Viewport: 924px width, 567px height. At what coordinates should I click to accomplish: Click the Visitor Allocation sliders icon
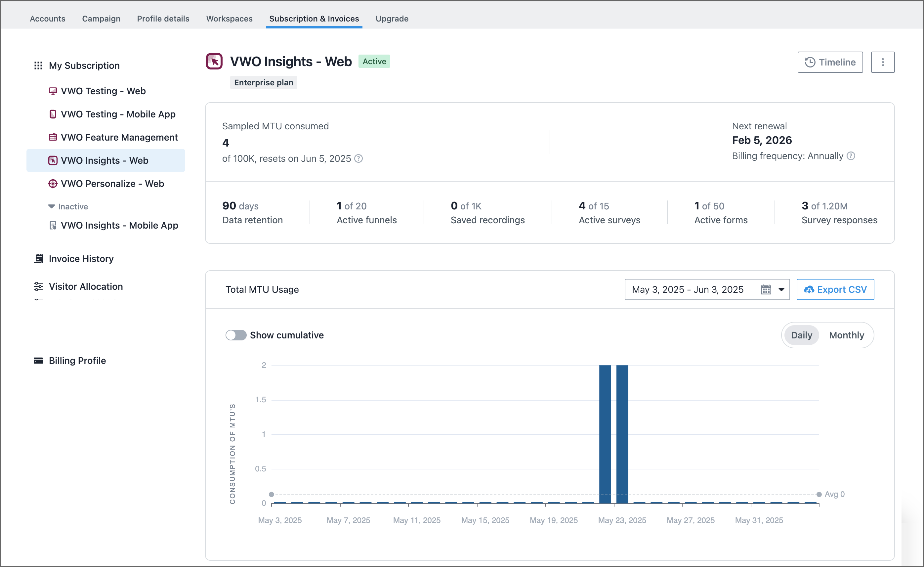(x=38, y=286)
